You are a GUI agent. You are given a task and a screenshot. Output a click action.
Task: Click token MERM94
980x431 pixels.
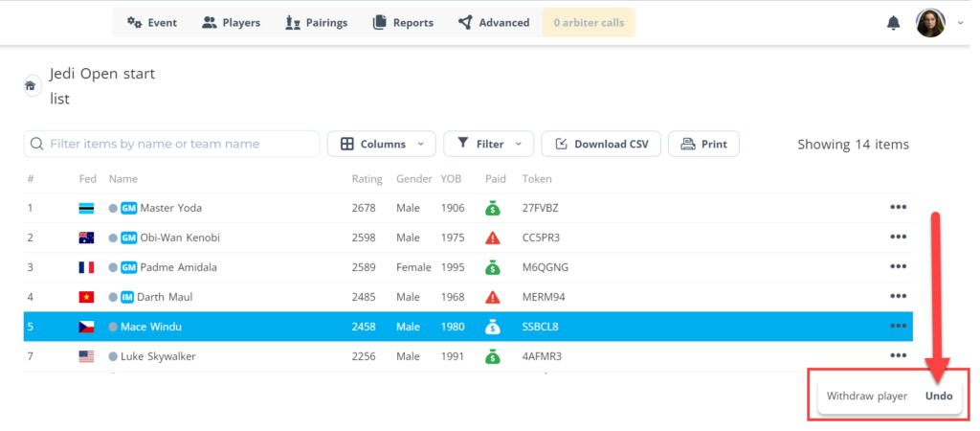pos(544,297)
